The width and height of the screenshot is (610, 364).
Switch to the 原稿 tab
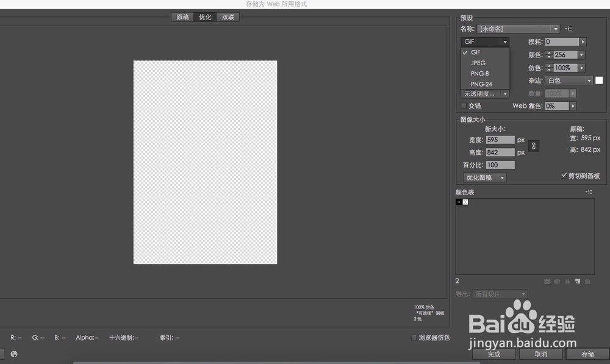tap(182, 17)
